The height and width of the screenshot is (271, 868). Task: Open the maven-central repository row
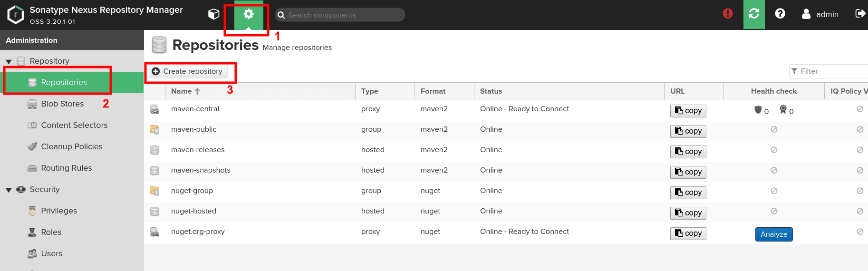[506, 110]
